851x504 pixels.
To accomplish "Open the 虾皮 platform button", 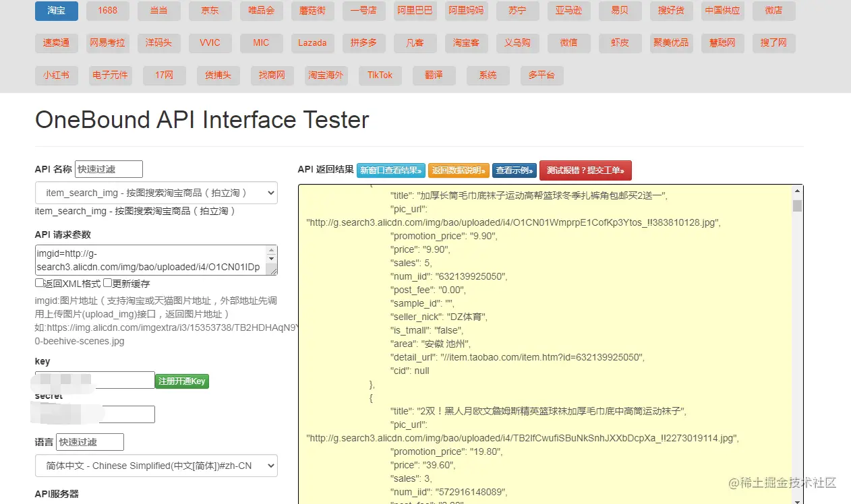I will click(620, 43).
